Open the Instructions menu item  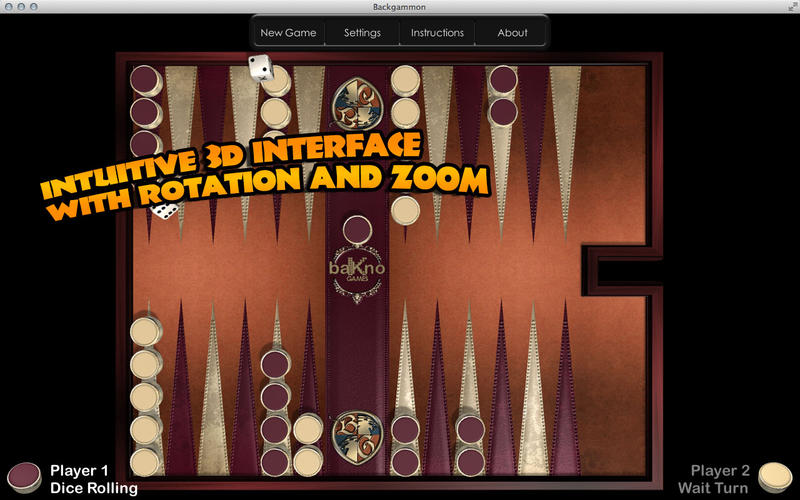[437, 33]
